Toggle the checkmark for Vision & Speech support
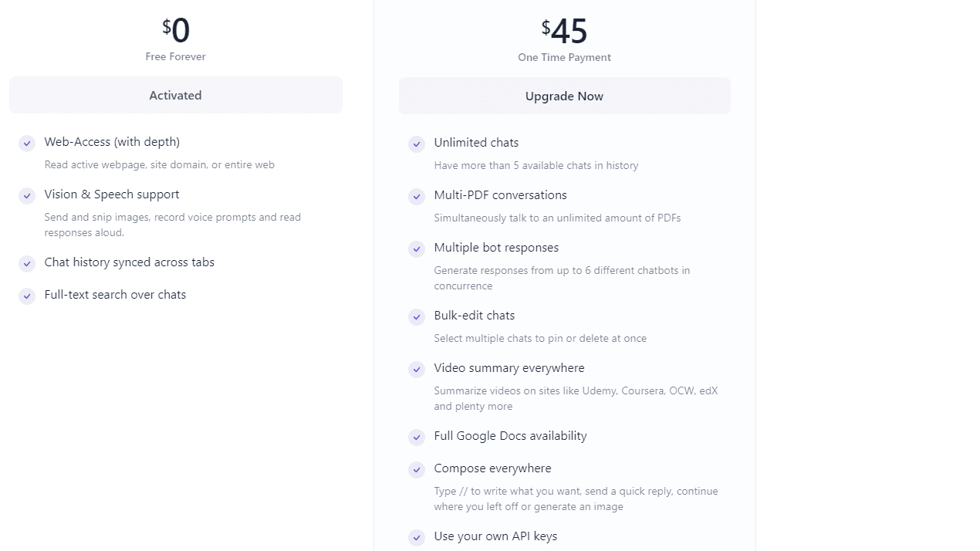Image resolution: width=980 pixels, height=551 pixels. point(27,195)
